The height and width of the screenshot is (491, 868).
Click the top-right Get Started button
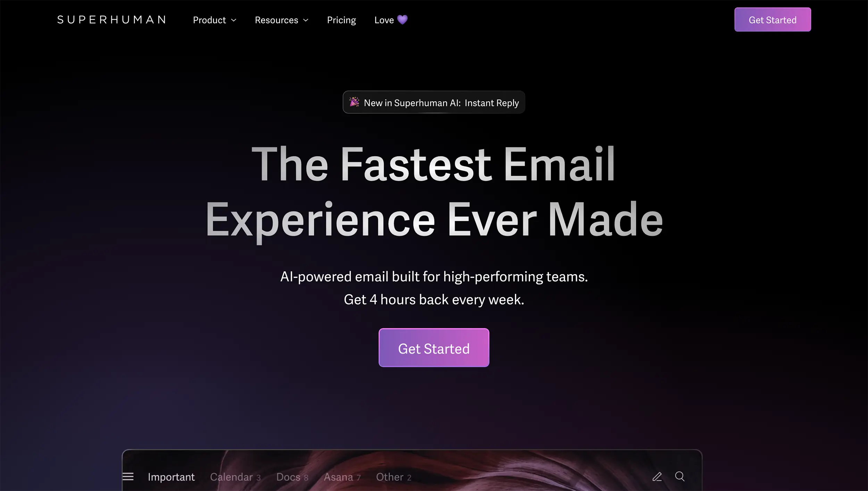773,19
